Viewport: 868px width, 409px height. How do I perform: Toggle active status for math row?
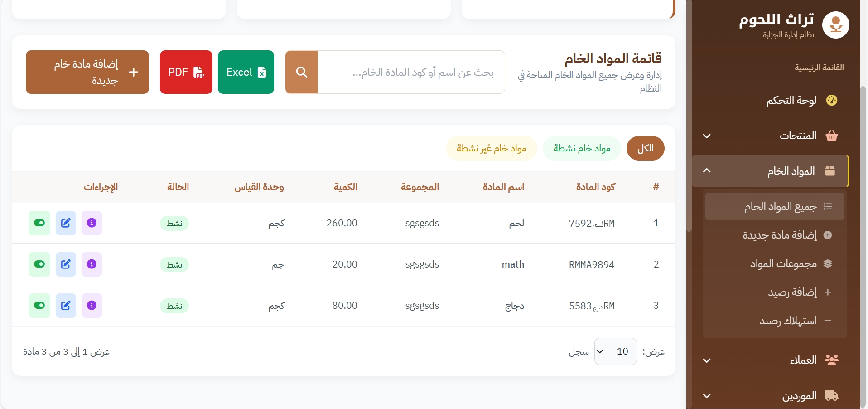(x=39, y=264)
